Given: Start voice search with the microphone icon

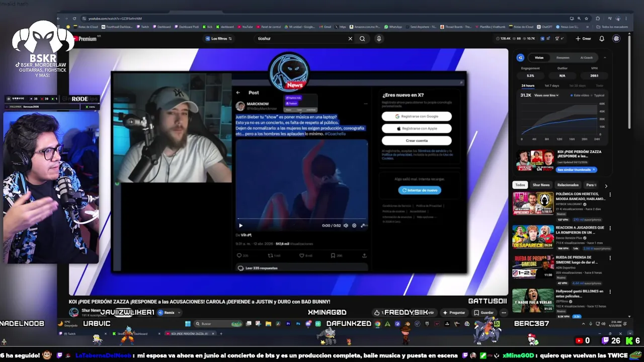Looking at the screenshot, I should pyautogui.click(x=379, y=39).
